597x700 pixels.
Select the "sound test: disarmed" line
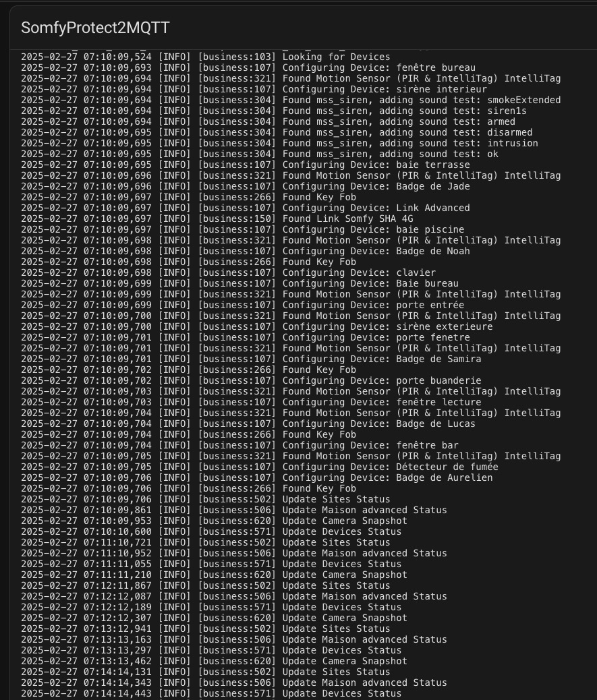coord(277,133)
